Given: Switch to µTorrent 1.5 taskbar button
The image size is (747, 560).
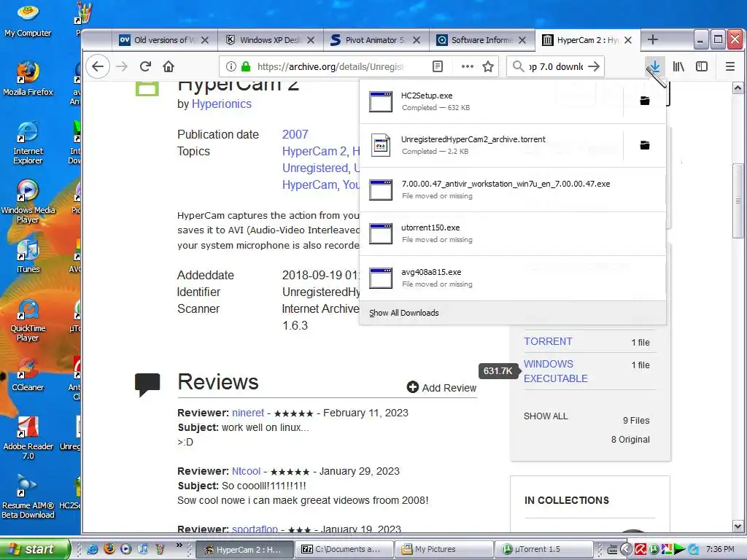Looking at the screenshot, I should [x=543, y=549].
